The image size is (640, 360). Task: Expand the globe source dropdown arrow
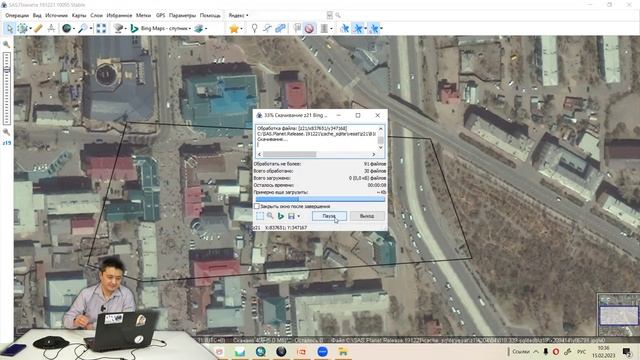tap(74, 28)
